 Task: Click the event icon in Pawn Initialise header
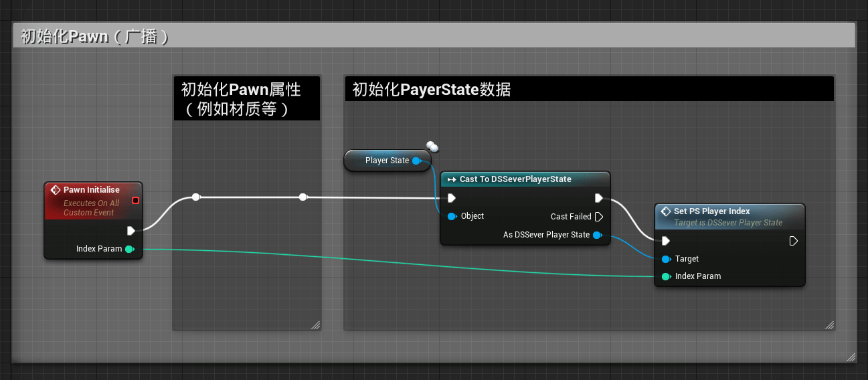point(56,190)
